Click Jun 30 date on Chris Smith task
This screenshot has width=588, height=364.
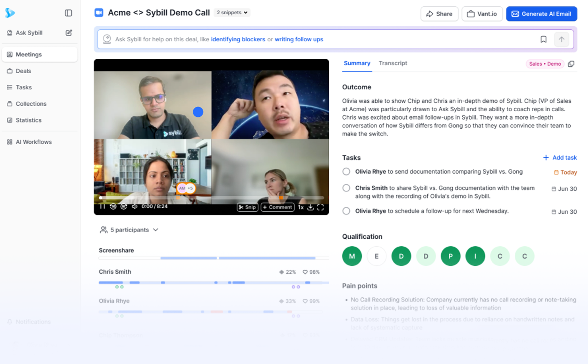[564, 189]
